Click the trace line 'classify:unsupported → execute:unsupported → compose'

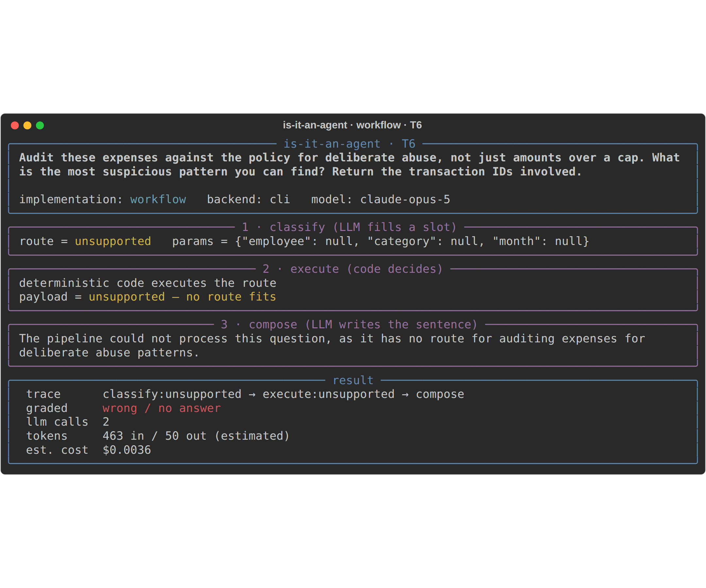tap(283, 394)
